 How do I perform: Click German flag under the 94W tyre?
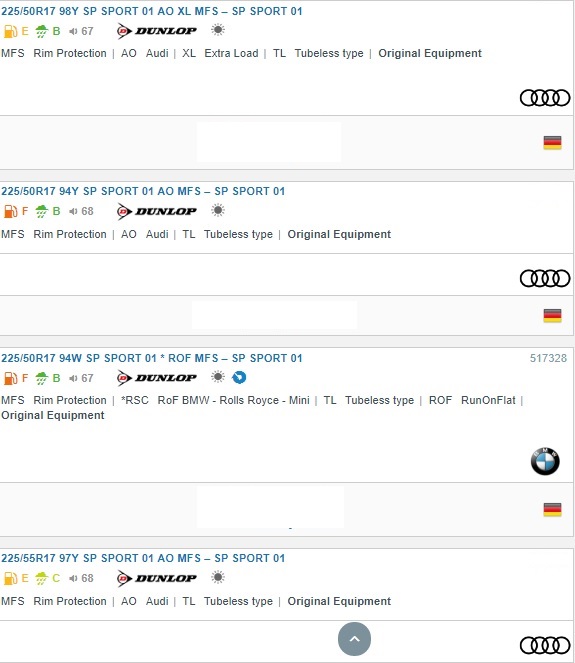point(552,510)
